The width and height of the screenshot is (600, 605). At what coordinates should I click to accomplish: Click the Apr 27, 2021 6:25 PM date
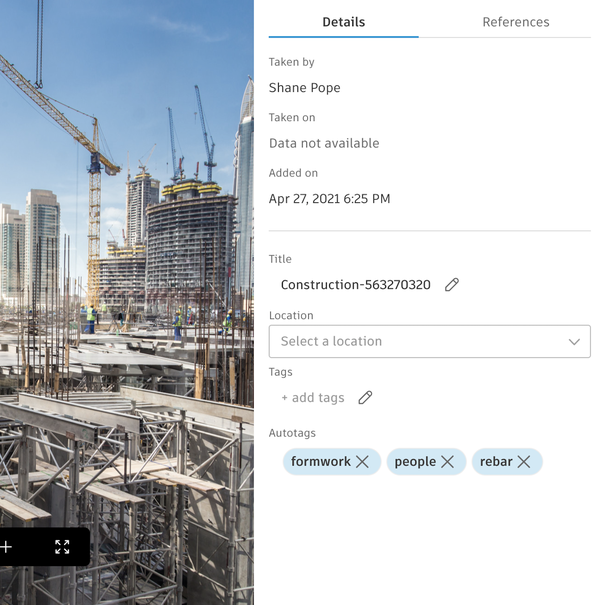tap(330, 199)
